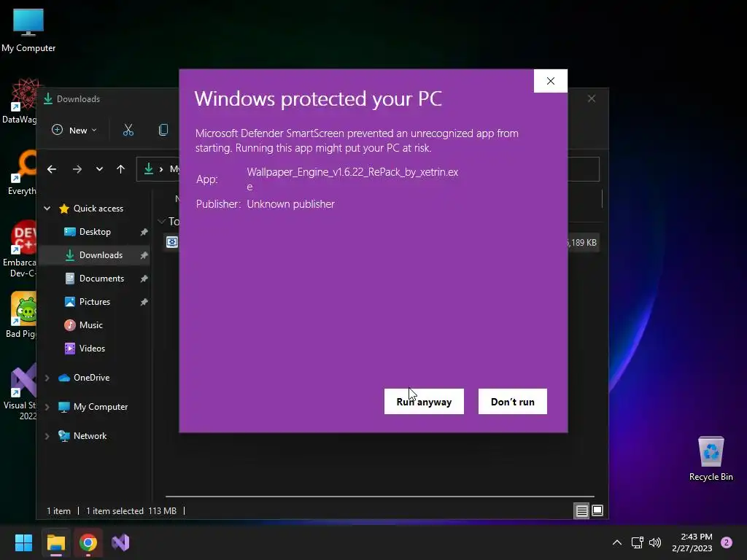Select OneDrive in the sidebar
Image resolution: width=747 pixels, height=560 pixels.
[90, 377]
